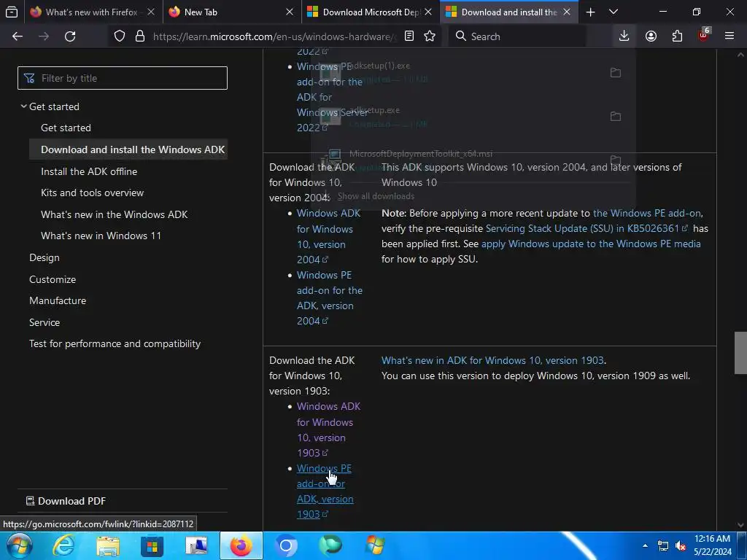Open the Microsoft Store style taskbar icon

(152, 545)
